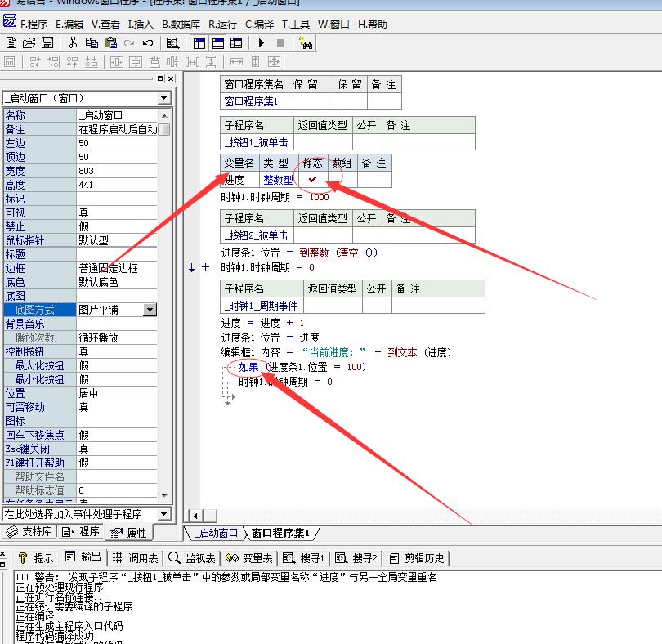
Task: Toggle the 公开 cell for _时钟1_周期事件
Action: 376,306
